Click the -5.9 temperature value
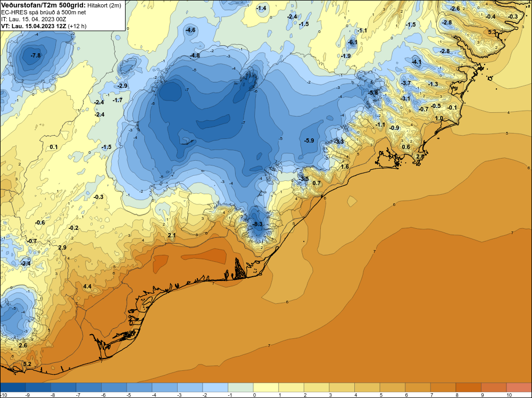Image resolution: width=532 pixels, height=398 pixels. pyautogui.click(x=309, y=140)
